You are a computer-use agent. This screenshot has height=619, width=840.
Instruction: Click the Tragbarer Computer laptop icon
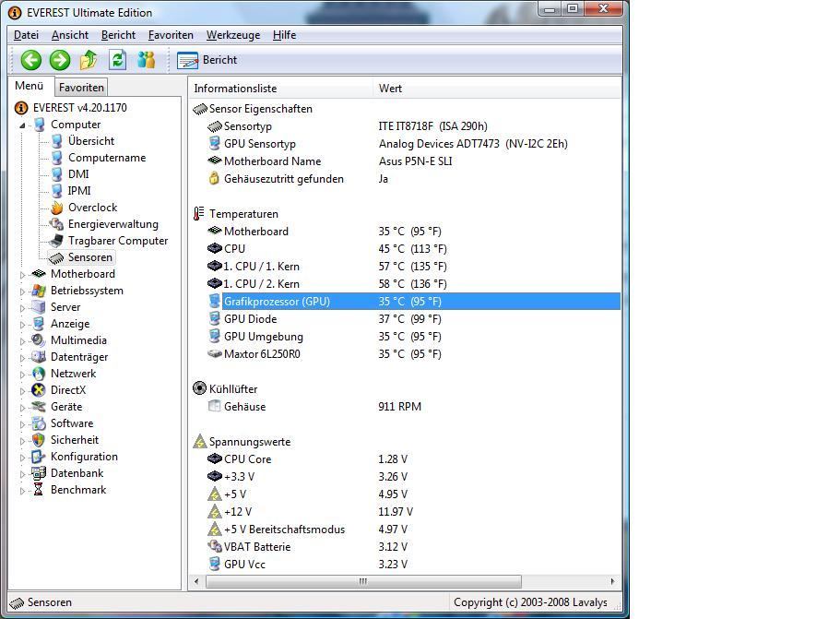click(57, 241)
